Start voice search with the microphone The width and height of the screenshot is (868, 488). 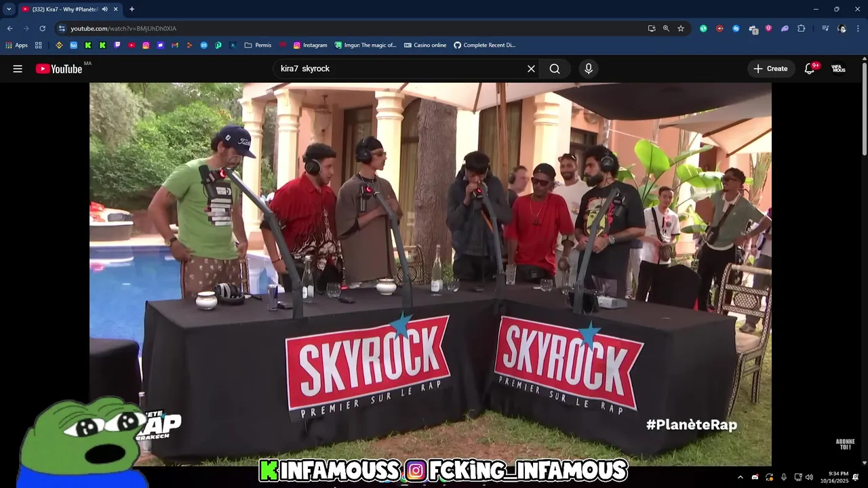click(x=589, y=68)
